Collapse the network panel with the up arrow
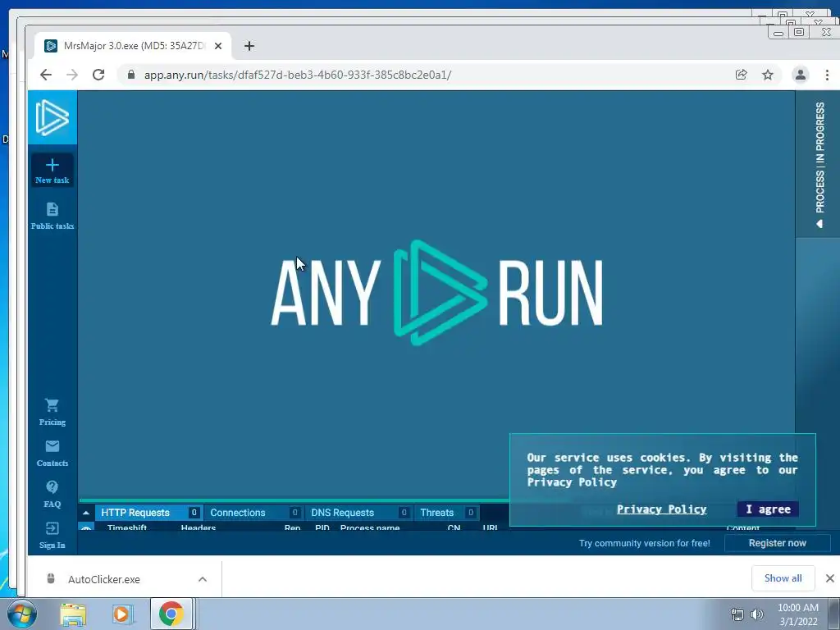Viewport: 840px width, 630px height. click(x=85, y=513)
